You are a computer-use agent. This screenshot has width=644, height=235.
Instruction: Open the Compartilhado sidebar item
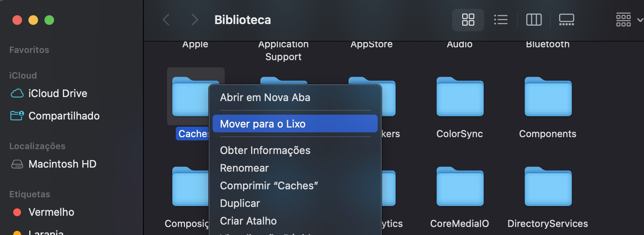coord(63,116)
